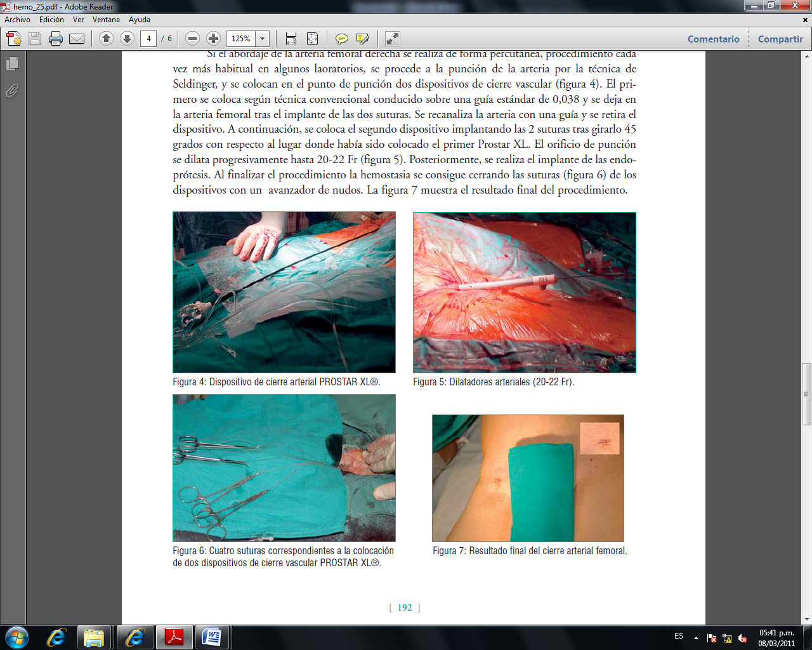The height and width of the screenshot is (650, 812).
Task: Open the Comentario pane
Action: click(713, 39)
